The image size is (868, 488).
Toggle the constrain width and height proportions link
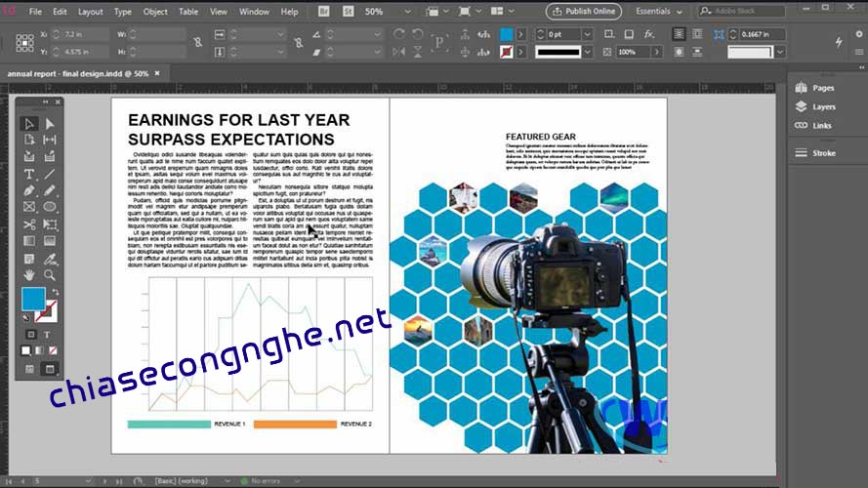[198, 43]
